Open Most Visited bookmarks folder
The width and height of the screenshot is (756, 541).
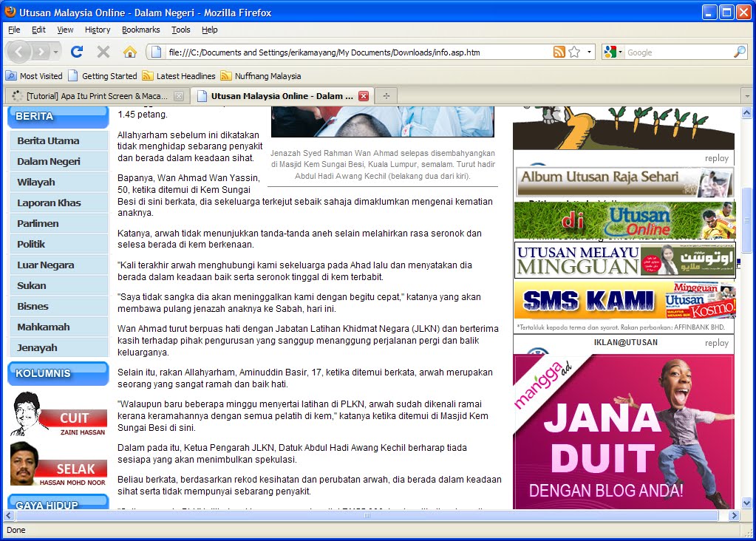coord(34,75)
